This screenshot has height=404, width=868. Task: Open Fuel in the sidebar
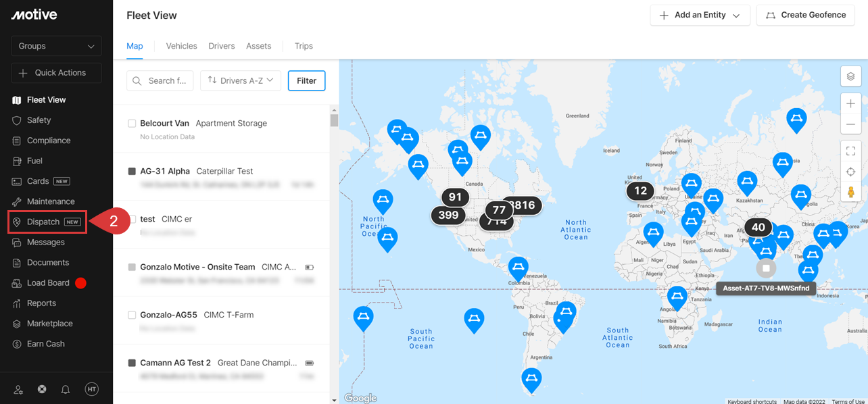pos(34,161)
